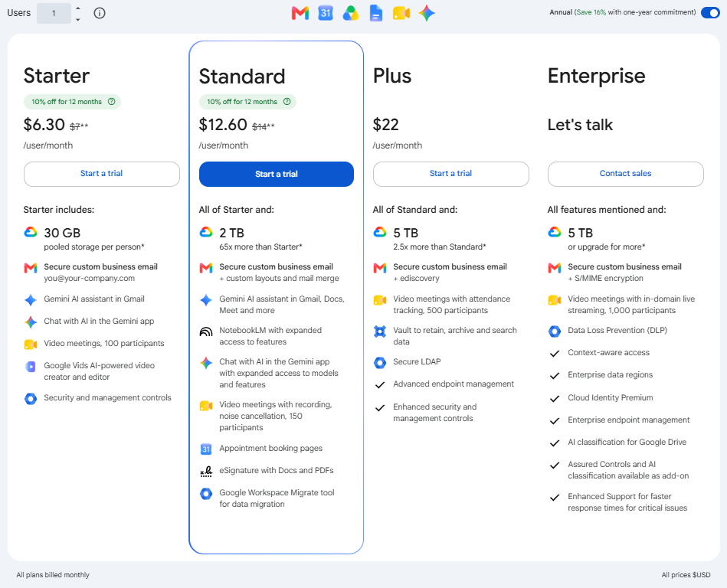
Task: Click the Users number input field
Action: click(x=54, y=14)
